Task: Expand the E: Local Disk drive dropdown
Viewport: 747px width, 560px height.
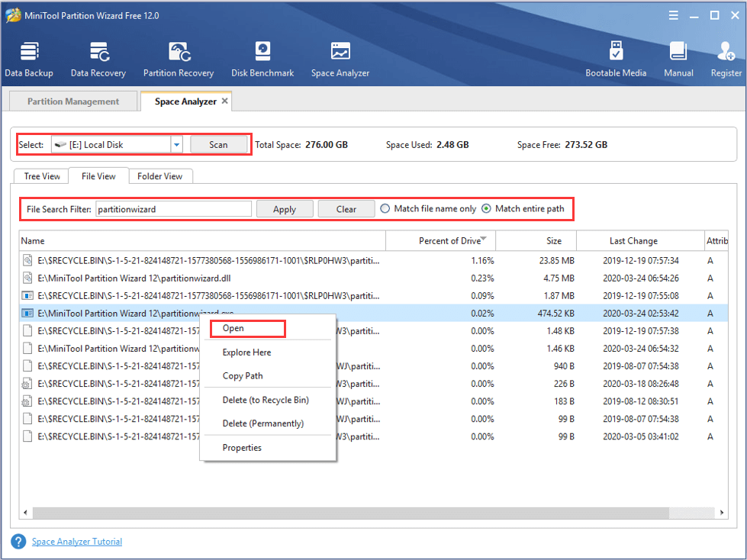Action: point(176,145)
